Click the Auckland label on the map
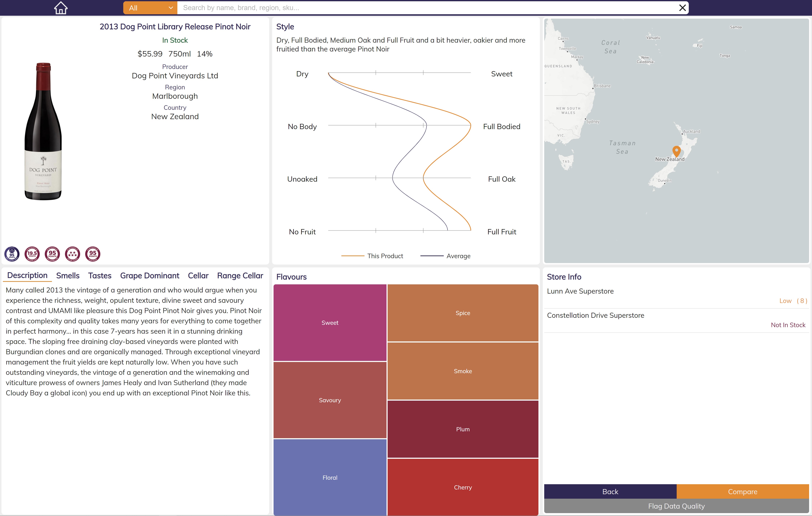The image size is (812, 516). [x=691, y=131]
